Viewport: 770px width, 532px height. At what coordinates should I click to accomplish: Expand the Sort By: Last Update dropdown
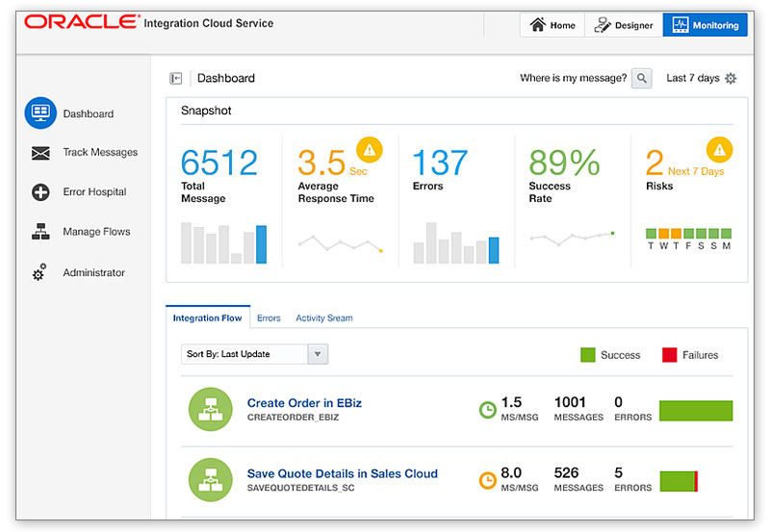[x=318, y=354]
